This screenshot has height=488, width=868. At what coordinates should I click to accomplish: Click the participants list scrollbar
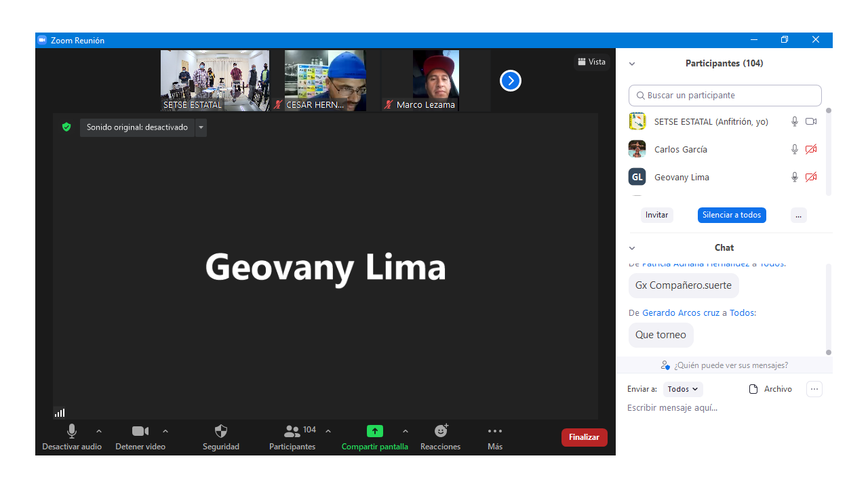pos(829,152)
